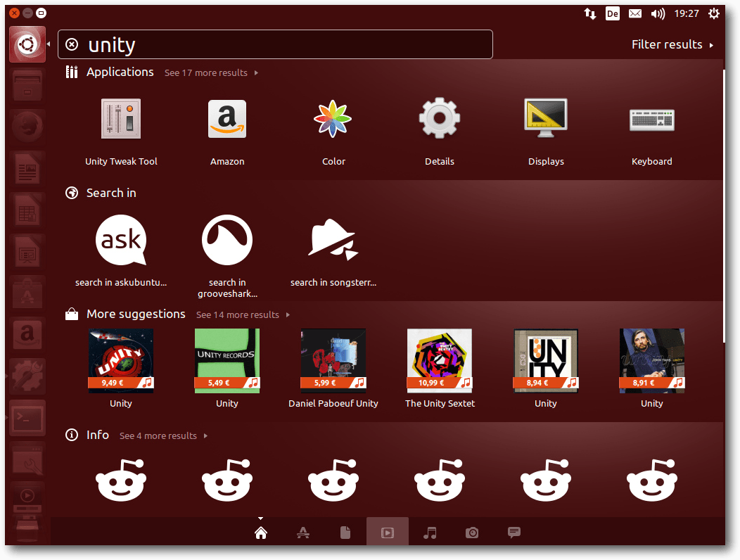Click the Ubuntu Dash launcher button

point(27,44)
